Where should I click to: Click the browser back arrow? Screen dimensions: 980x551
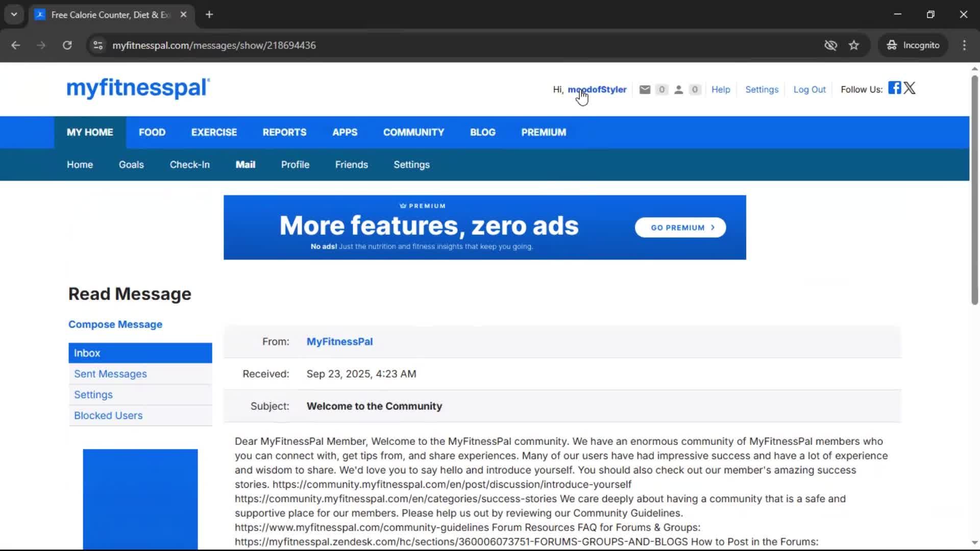15,45
